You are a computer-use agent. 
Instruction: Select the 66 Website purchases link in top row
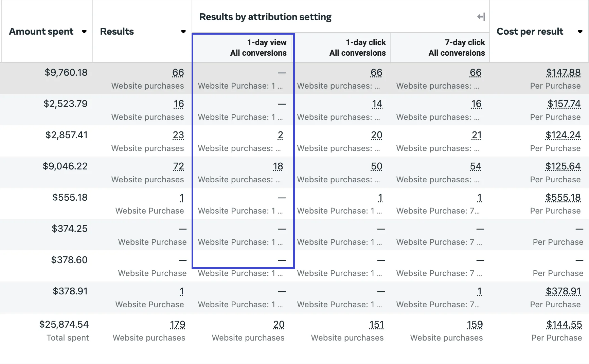[x=178, y=72]
